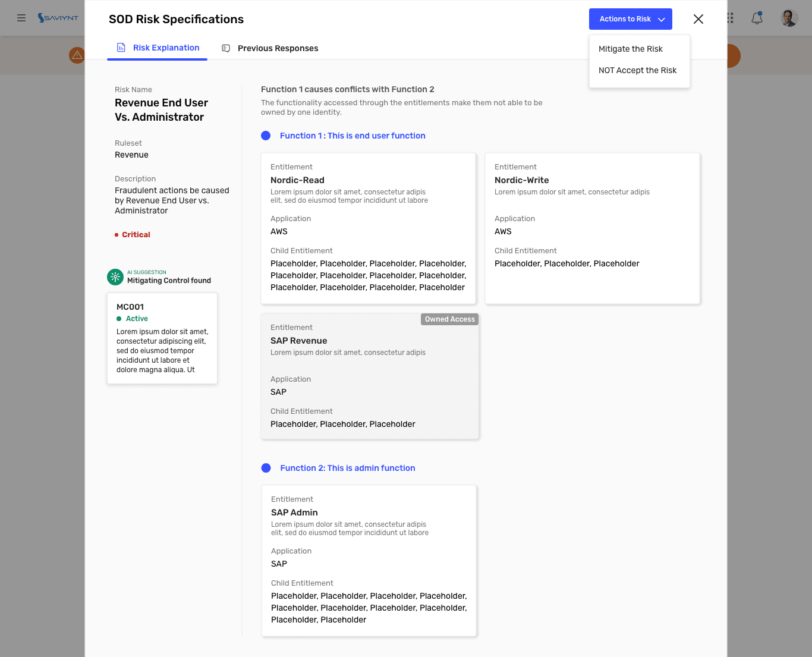Click Function 1 causes conflicts with Function 2

coord(348,89)
